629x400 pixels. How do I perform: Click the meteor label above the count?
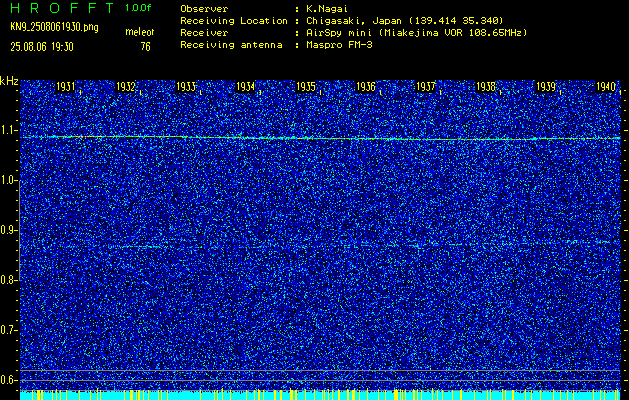(140, 32)
